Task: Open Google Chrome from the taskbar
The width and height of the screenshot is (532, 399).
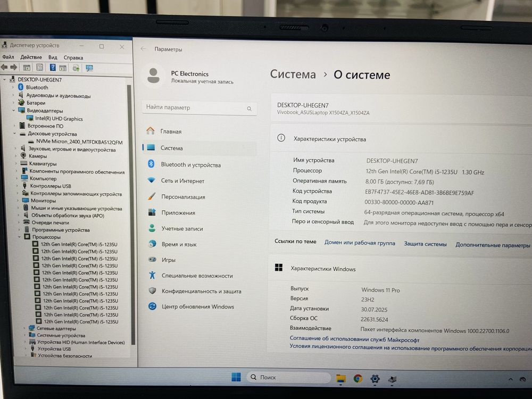Action: [358, 378]
